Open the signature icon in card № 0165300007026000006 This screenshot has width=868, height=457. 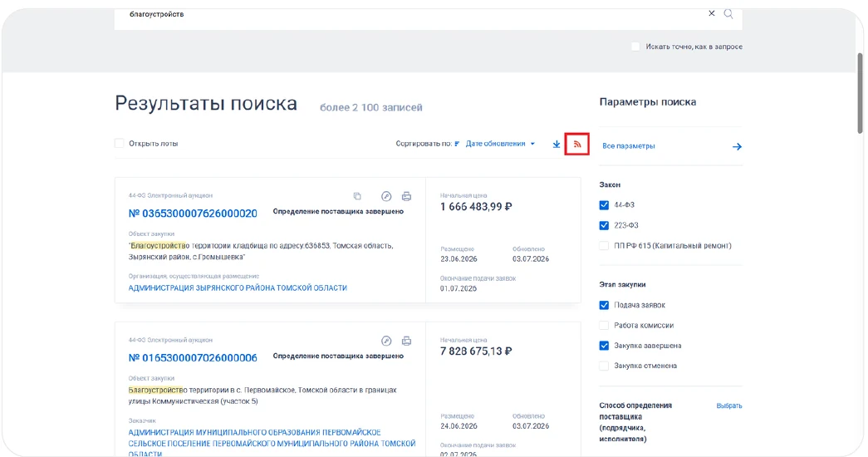coord(386,341)
